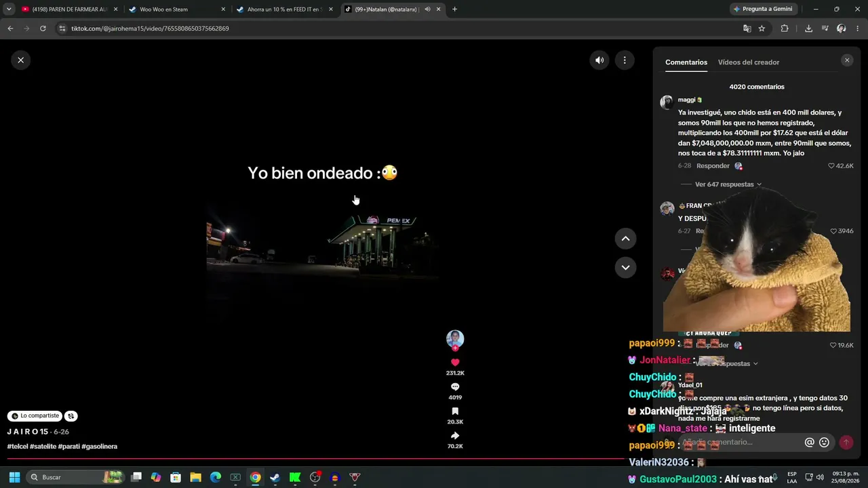Open Chrome downloads

[808, 28]
